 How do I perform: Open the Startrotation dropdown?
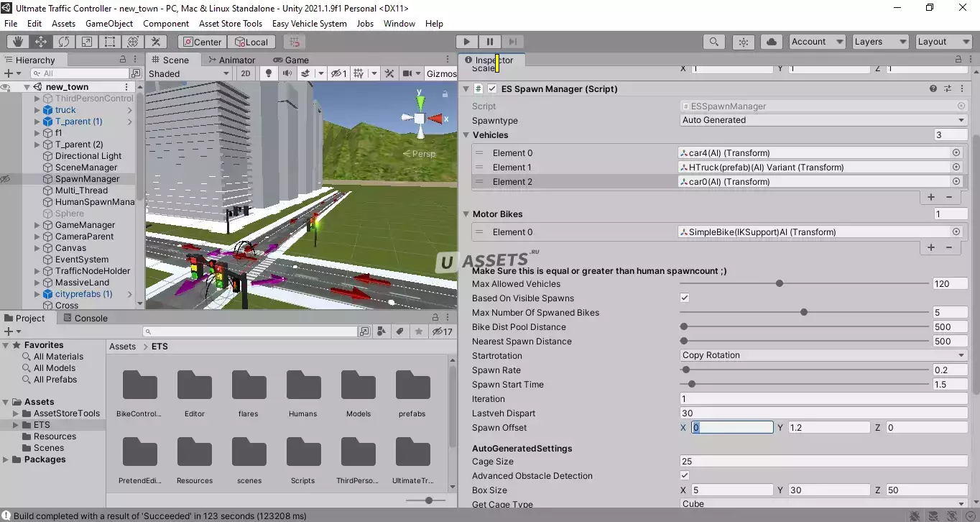pos(824,355)
